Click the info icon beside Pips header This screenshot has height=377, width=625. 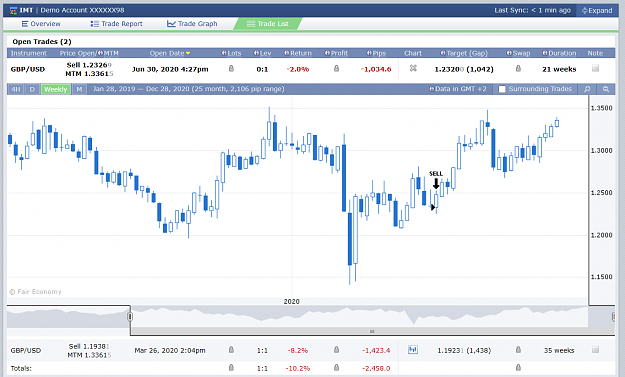369,53
